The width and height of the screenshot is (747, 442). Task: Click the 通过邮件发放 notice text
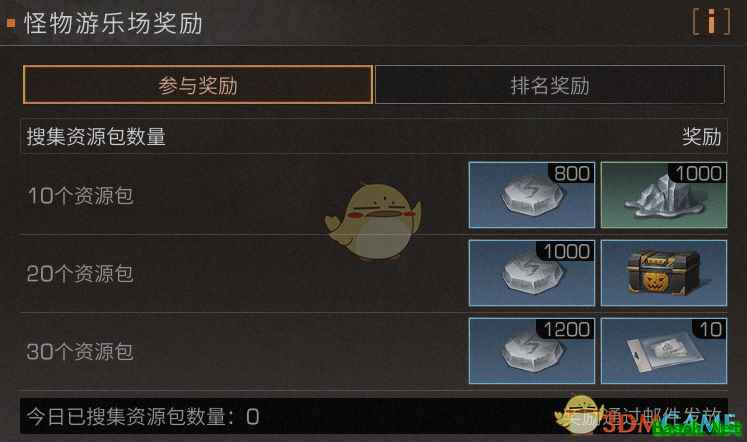pos(664,415)
